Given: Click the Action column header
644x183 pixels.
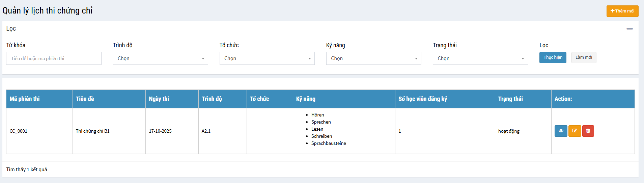Looking at the screenshot, I should point(563,99).
